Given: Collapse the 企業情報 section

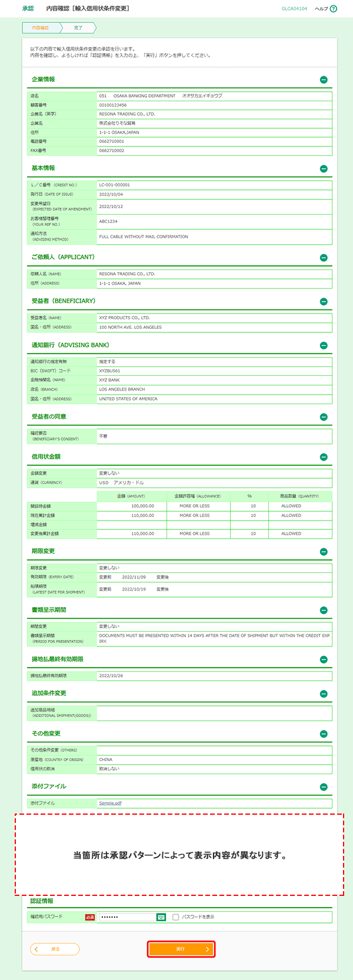Looking at the screenshot, I should pos(324,80).
